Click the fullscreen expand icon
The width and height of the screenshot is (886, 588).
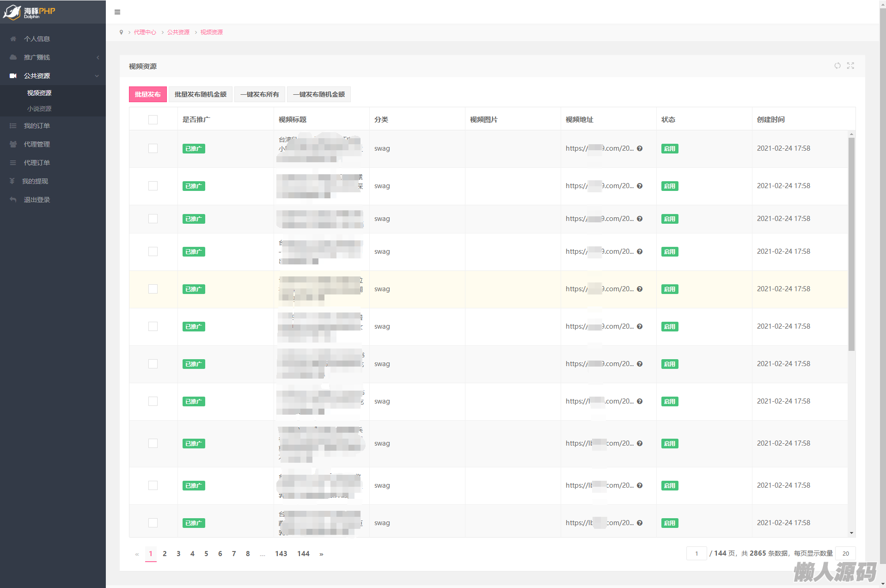click(850, 66)
